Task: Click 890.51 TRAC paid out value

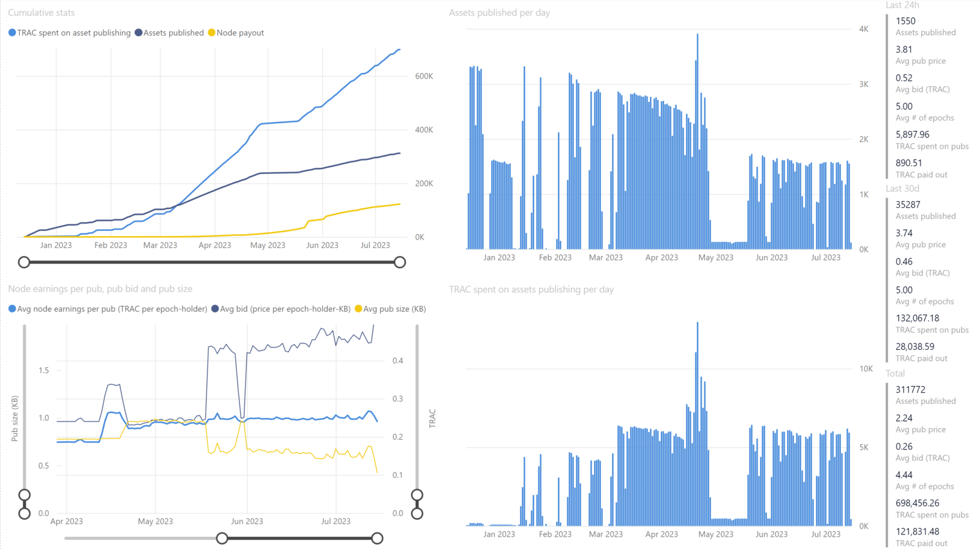Action: [x=908, y=163]
